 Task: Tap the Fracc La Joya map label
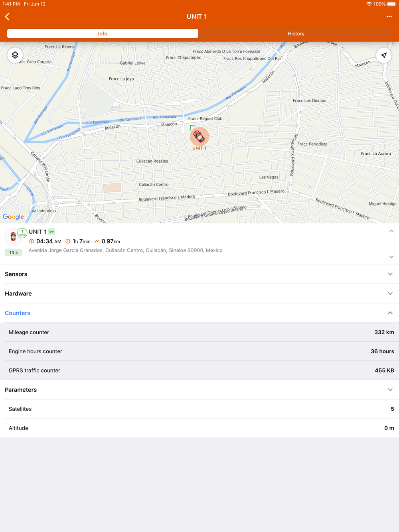pyautogui.click(x=121, y=79)
